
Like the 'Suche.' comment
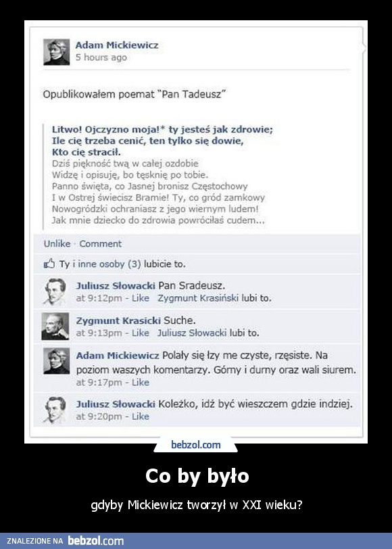(141, 333)
